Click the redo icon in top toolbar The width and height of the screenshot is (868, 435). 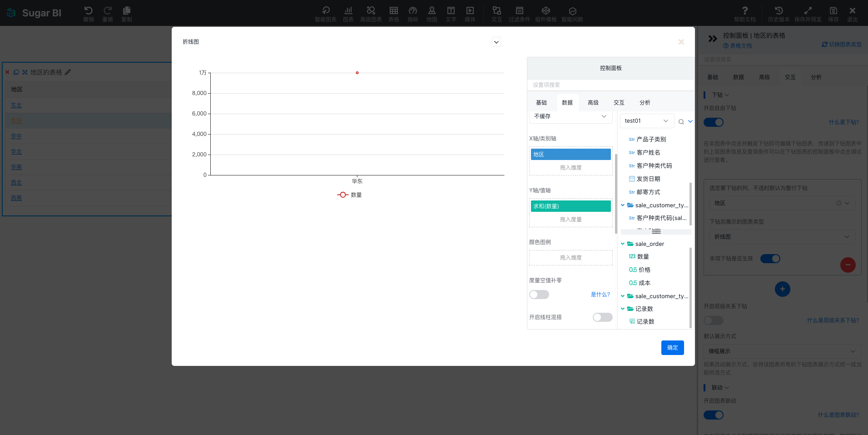coord(108,10)
